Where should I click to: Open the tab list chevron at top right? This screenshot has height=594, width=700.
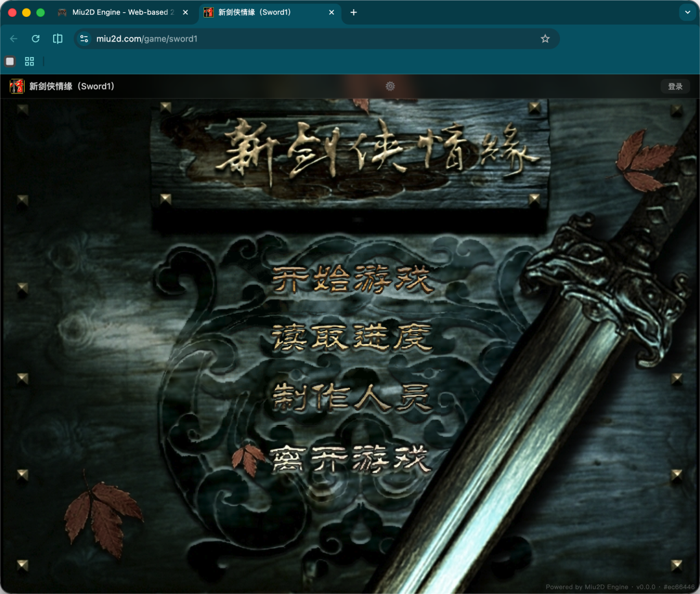coord(689,12)
